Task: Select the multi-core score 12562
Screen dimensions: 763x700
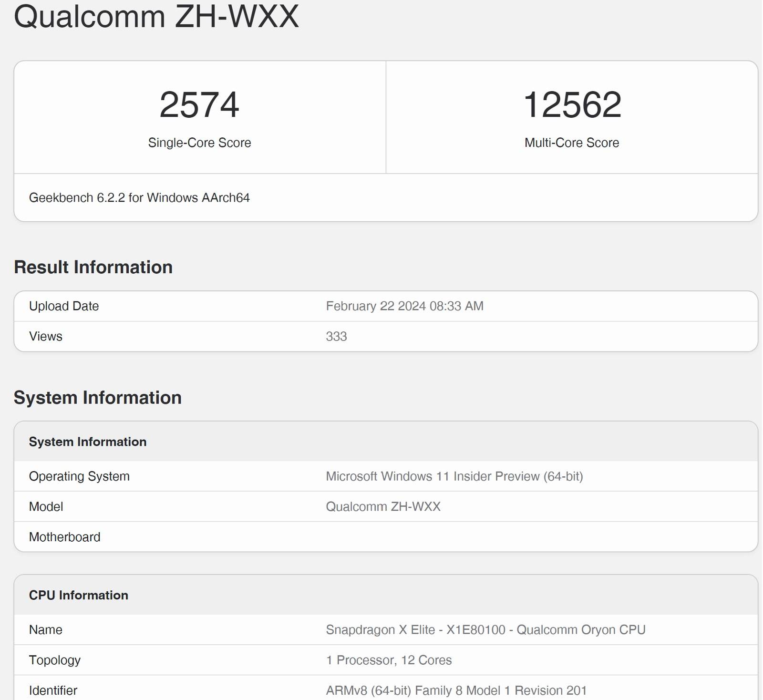Action: (572, 104)
